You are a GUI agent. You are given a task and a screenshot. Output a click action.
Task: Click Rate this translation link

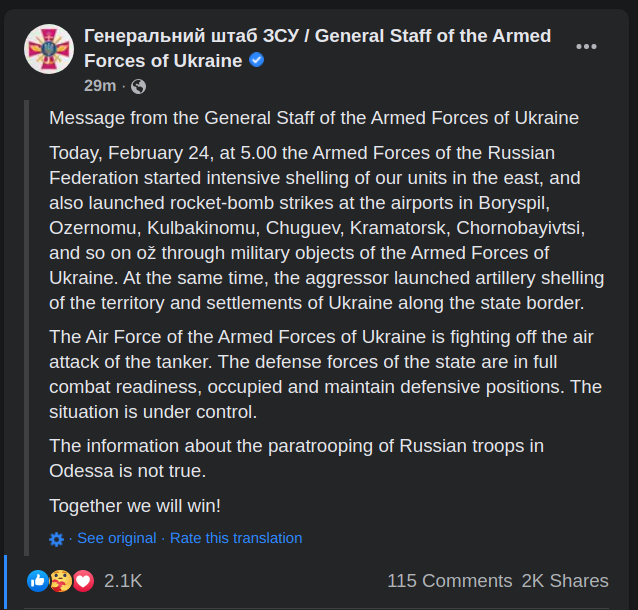236,538
